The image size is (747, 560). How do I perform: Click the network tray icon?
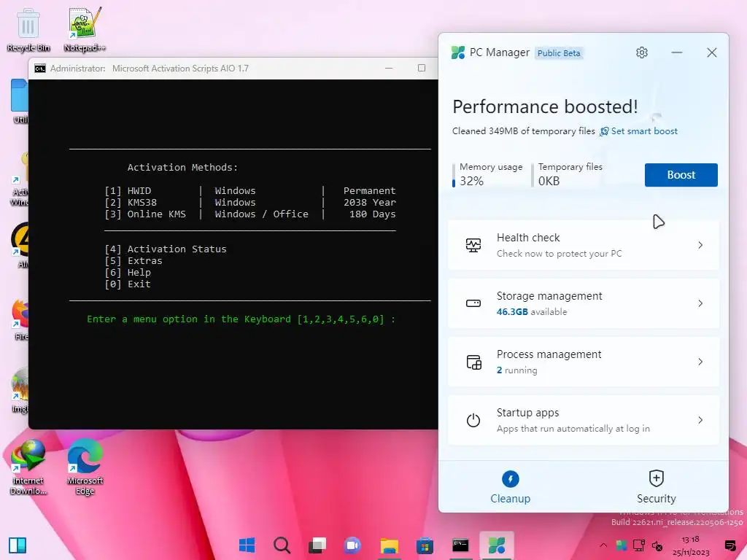639,545
